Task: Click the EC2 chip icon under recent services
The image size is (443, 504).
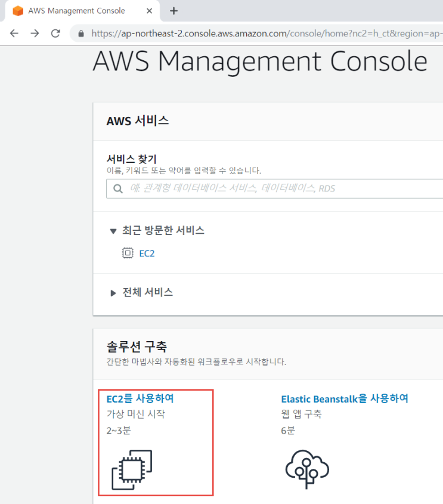Action: 128,253
